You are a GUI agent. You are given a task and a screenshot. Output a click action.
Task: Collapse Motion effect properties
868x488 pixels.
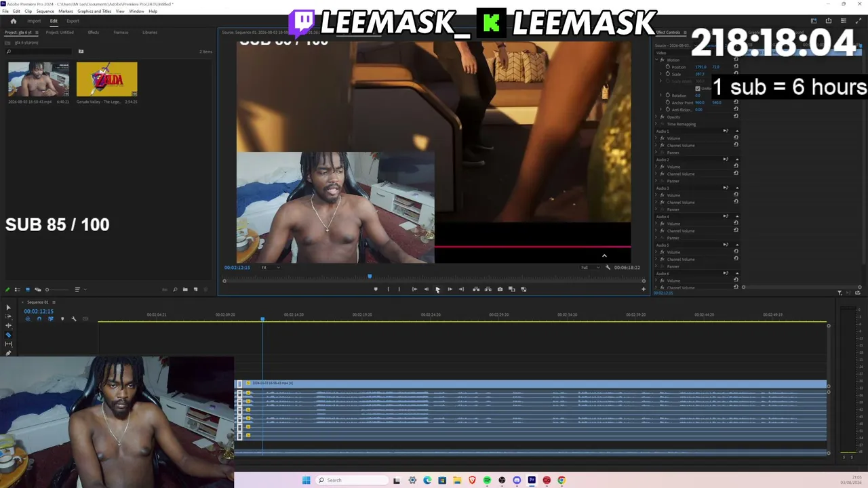coord(657,60)
